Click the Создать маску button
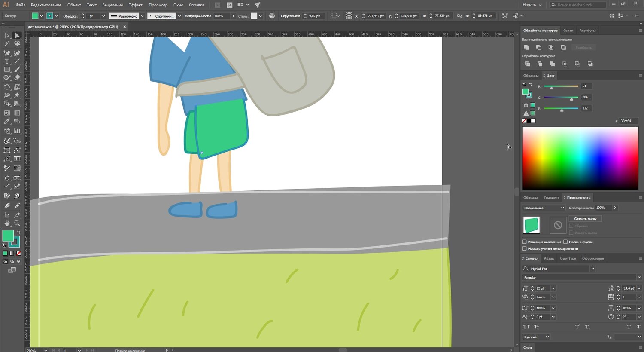Screen dimensions: 644x352 click(x=585, y=219)
